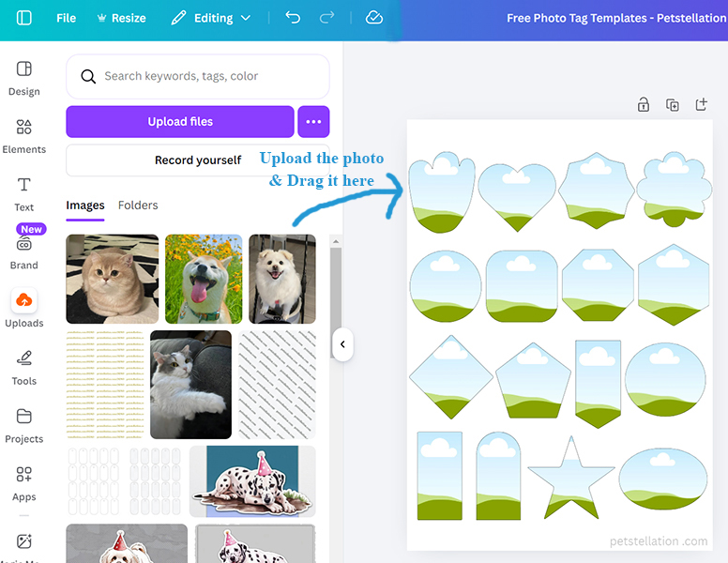
Task: Open the Brand kit panel
Action: click(24, 251)
